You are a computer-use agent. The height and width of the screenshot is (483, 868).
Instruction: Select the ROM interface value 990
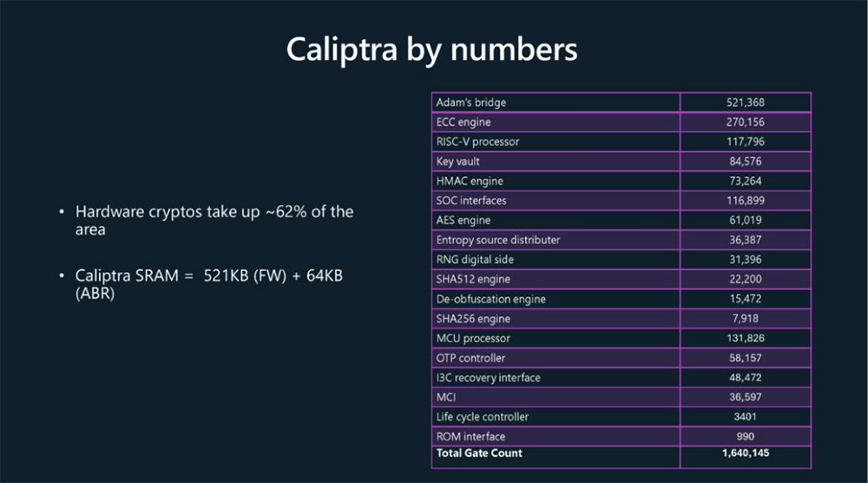click(x=745, y=436)
